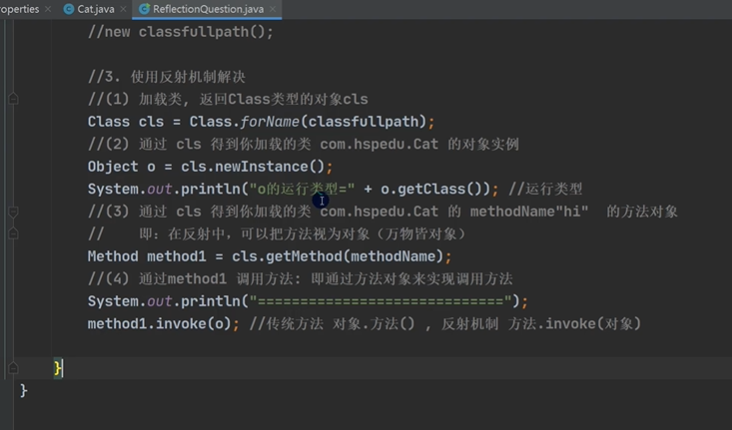Toggle fold marker beside '// 即: 在反射中' line
This screenshot has height=430, width=732.
click(x=13, y=233)
